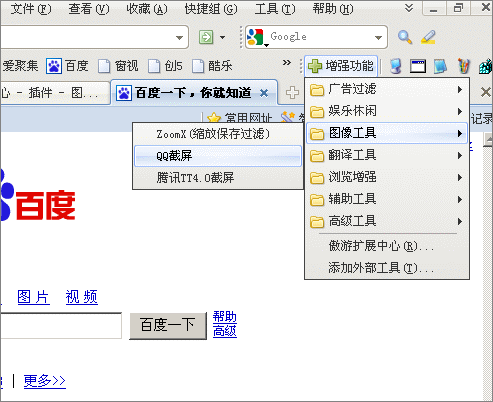This screenshot has height=402, width=493.
Task: Open the 快捷组(G) menu
Action: pyautogui.click(x=211, y=9)
